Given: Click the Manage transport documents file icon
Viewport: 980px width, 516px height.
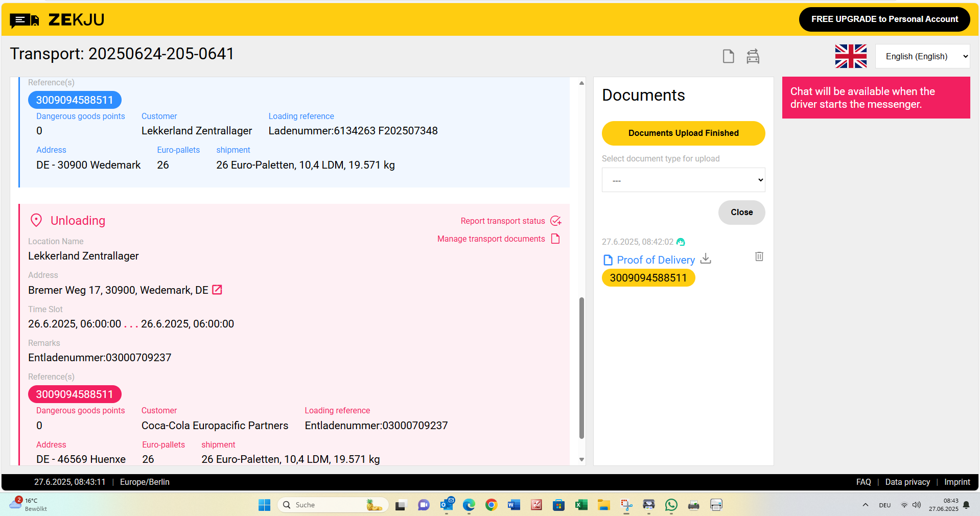Looking at the screenshot, I should tap(556, 239).
